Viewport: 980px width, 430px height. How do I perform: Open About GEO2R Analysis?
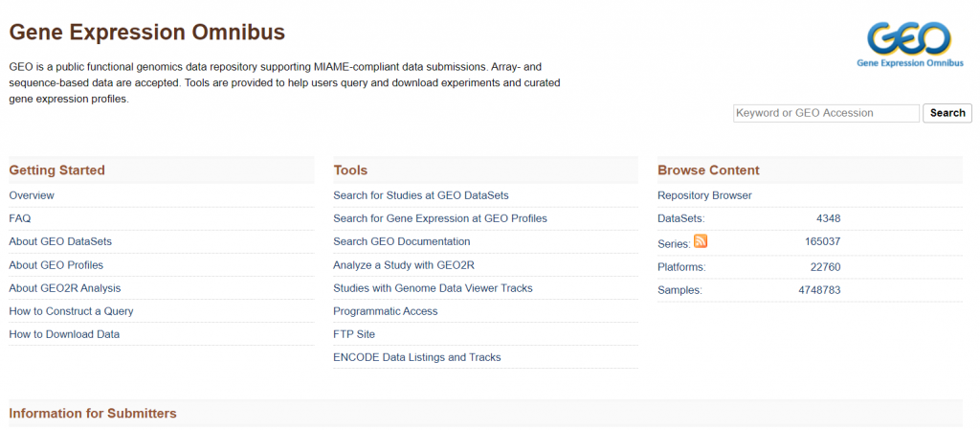(x=64, y=288)
